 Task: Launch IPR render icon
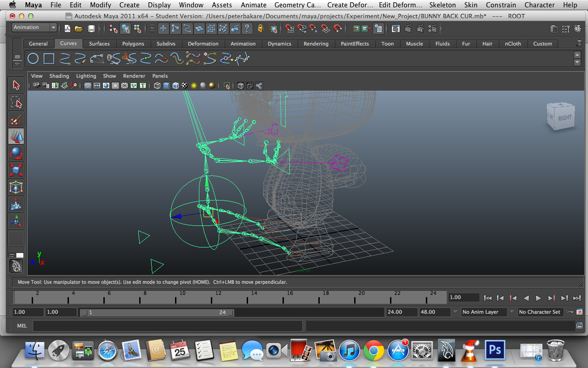(420, 29)
